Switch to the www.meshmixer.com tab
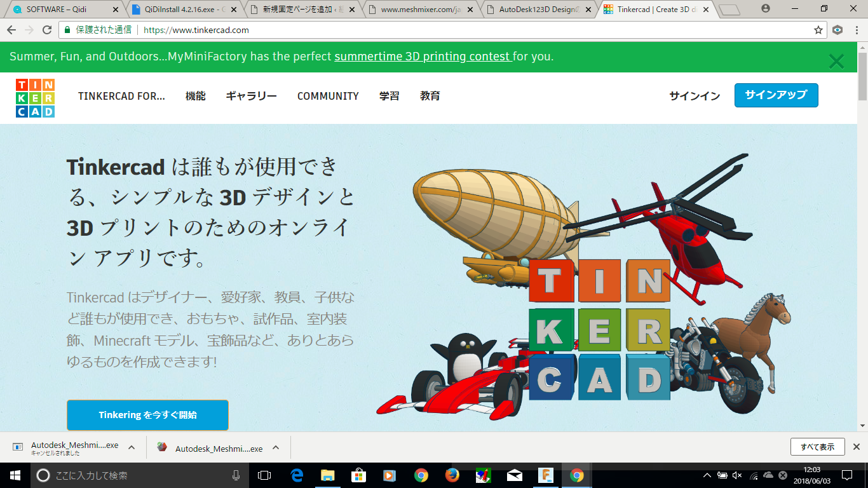Viewport: 868px width, 488px height. pos(419,10)
